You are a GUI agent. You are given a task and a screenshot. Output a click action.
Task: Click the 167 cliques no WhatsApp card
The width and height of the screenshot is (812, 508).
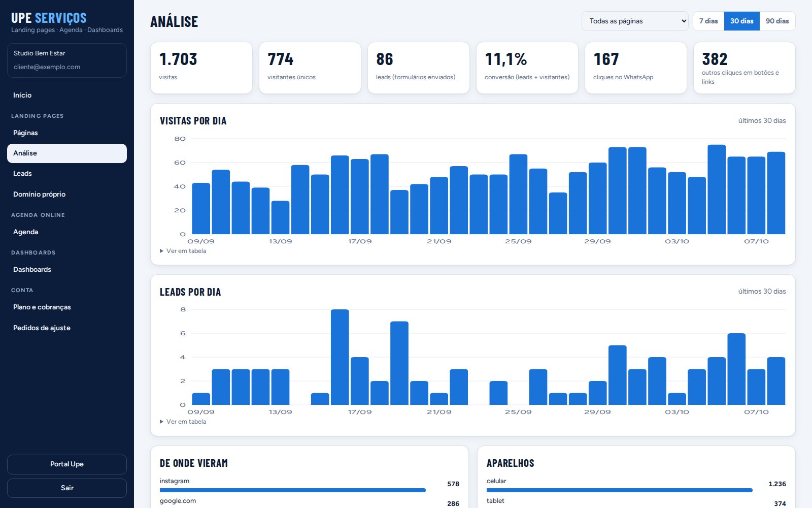click(x=636, y=68)
